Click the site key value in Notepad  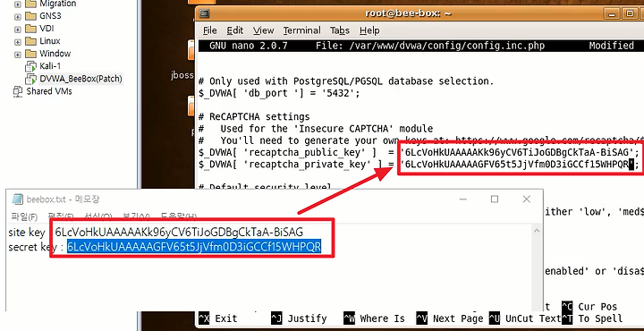[x=179, y=233]
